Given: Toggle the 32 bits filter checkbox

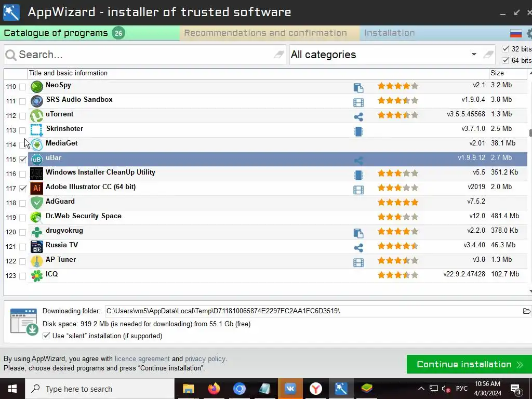Looking at the screenshot, I should coord(506,49).
